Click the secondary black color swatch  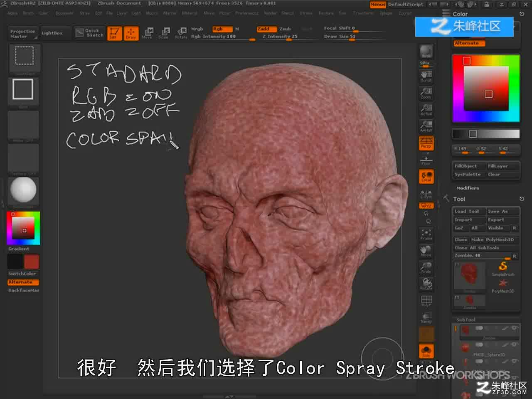click(15, 262)
